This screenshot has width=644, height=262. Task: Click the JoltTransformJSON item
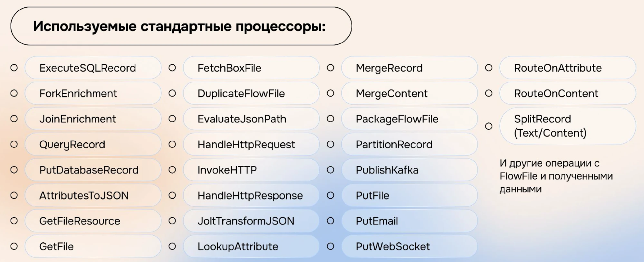(x=251, y=221)
